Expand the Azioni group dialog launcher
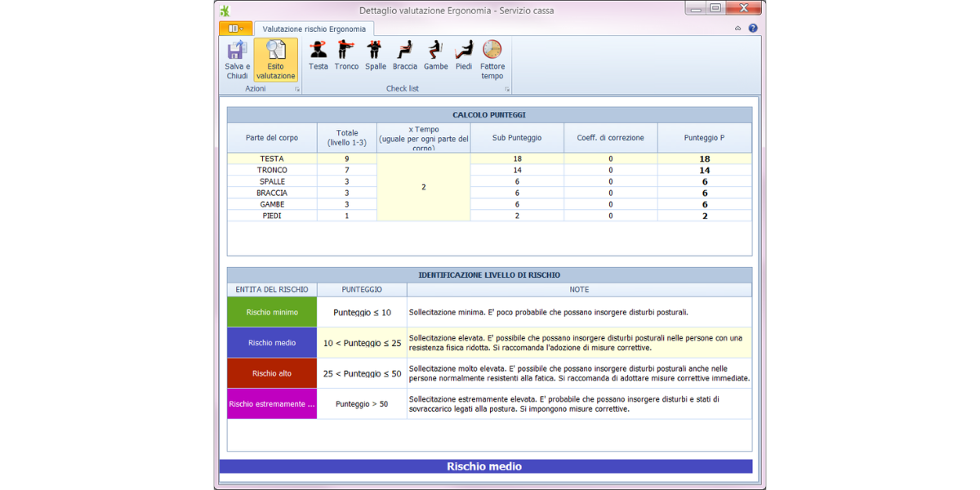This screenshot has height=490, width=980. tap(297, 89)
